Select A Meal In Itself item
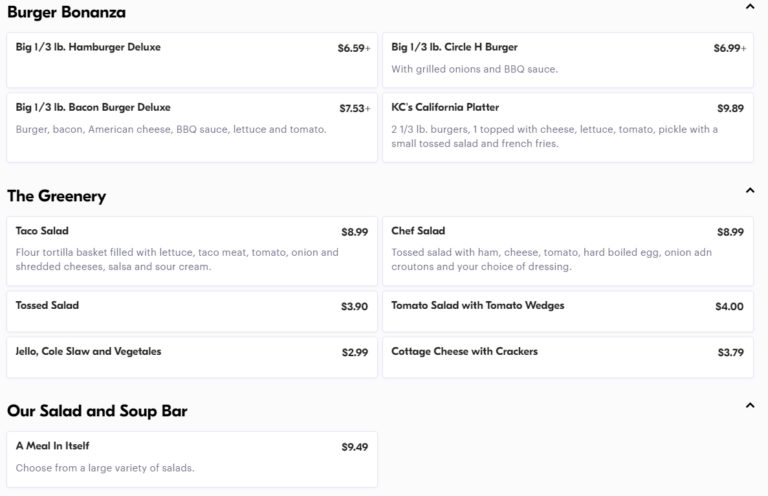Viewport: 768px width, 496px height. 192,459
